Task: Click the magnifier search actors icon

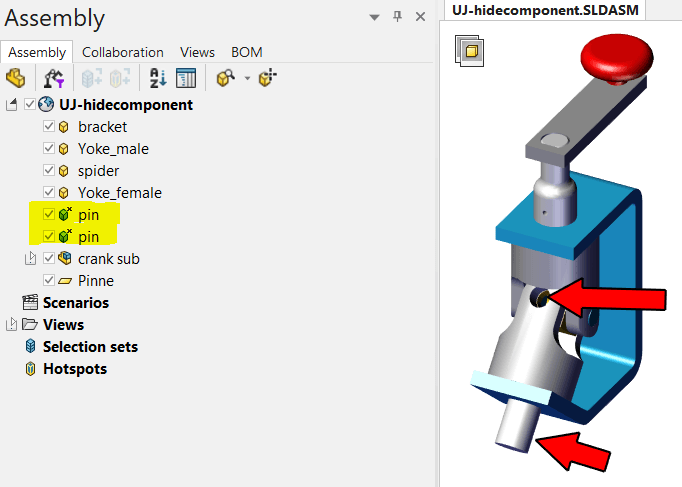Action: (x=225, y=78)
